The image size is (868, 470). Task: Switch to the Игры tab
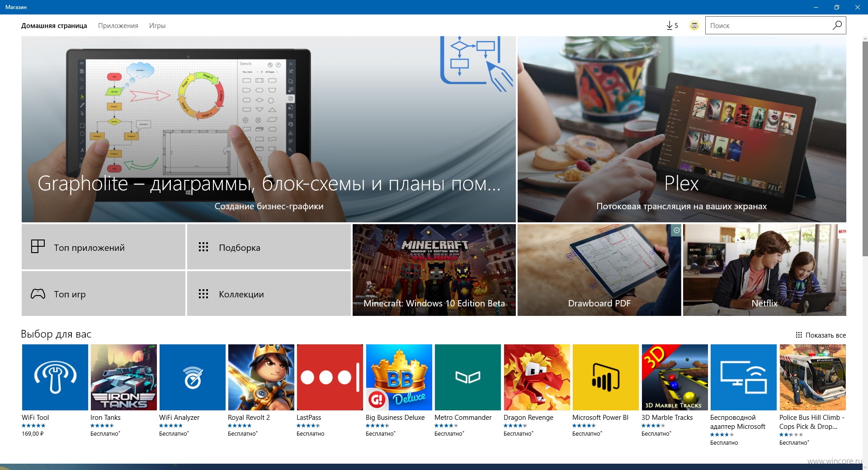click(x=157, y=26)
